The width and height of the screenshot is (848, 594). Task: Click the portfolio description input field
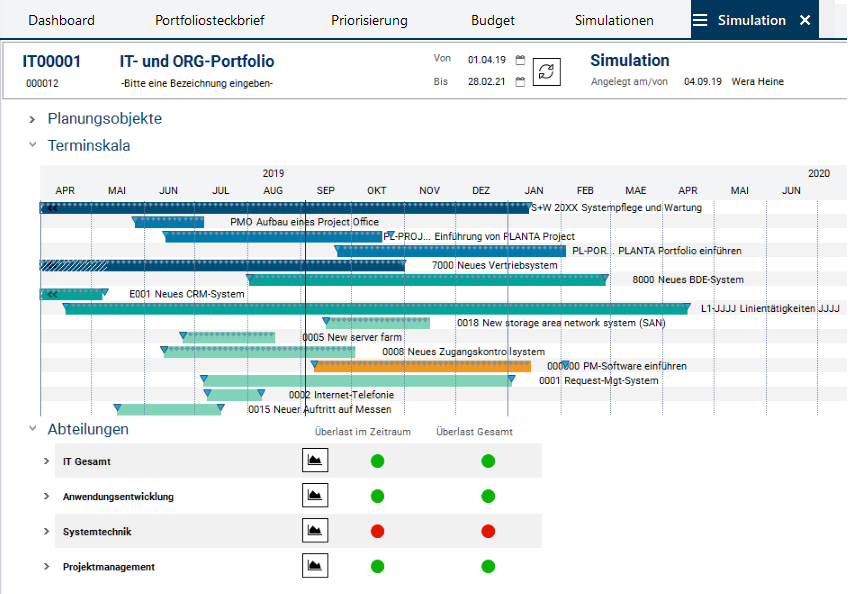[197, 83]
